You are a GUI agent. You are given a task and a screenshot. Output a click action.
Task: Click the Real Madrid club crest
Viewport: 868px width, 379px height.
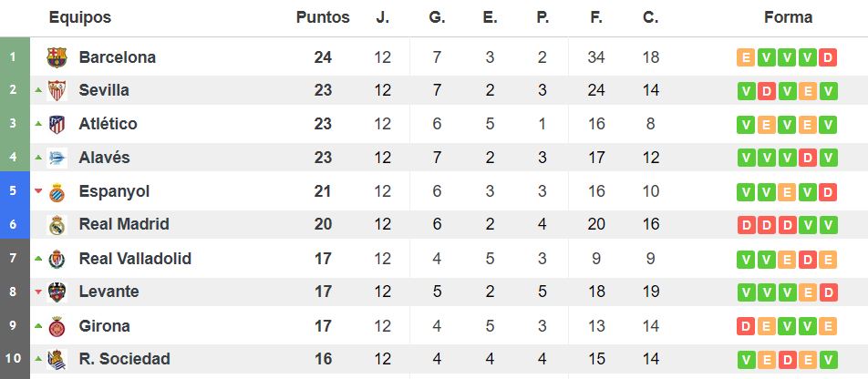click(57, 225)
